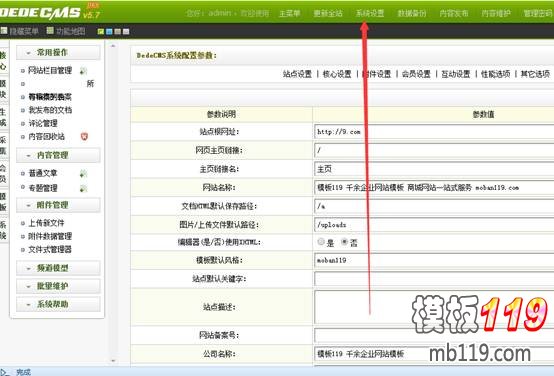Viewport: 554px width, 376px height.
Task: Click the 参数说明 column header
Action: [x=221, y=114]
